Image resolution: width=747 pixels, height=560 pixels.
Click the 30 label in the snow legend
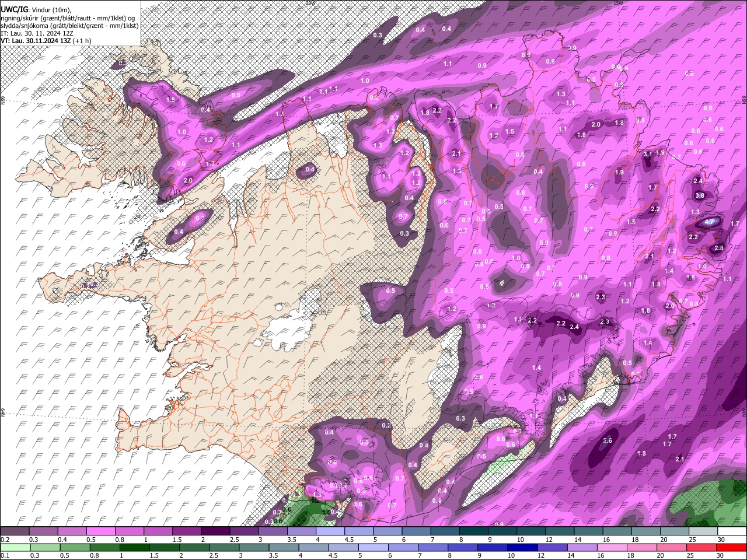[x=721, y=540]
